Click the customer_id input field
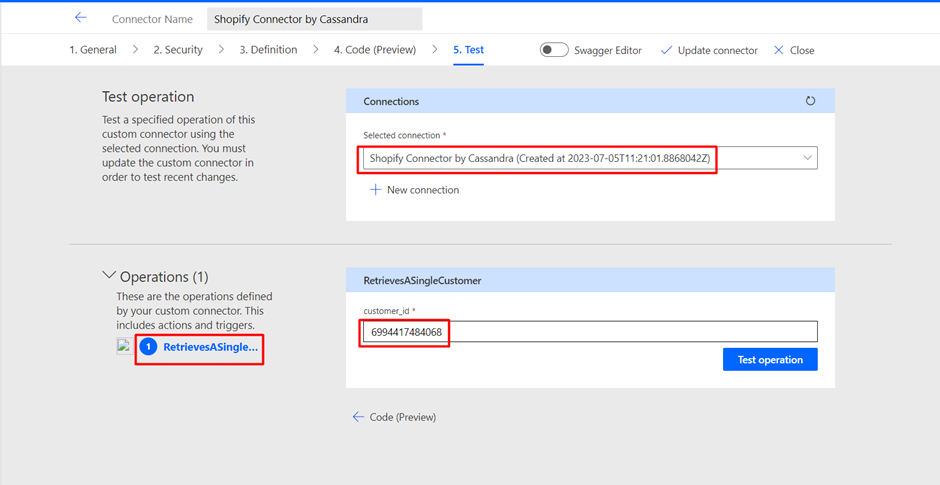Viewport: 940px width, 485px height. pyautogui.click(x=590, y=332)
